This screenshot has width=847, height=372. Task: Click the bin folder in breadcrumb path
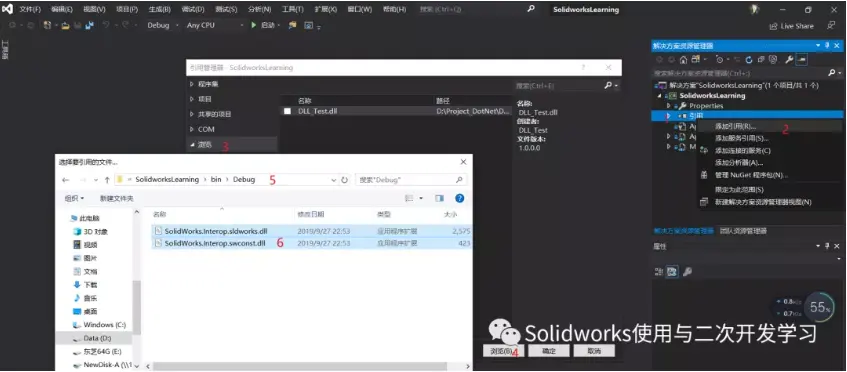click(216, 179)
